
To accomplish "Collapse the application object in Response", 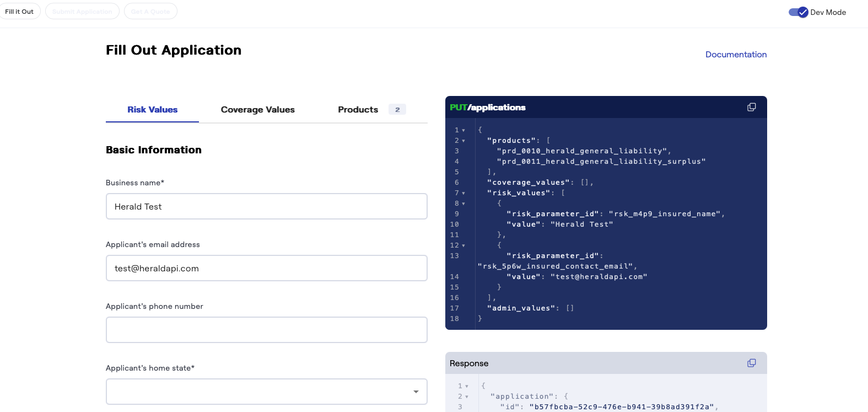I will (467, 397).
